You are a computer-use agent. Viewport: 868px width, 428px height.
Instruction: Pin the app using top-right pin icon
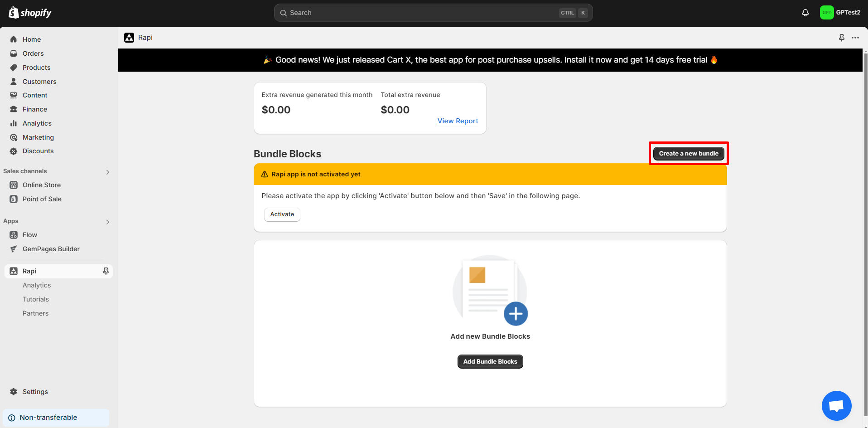coord(841,38)
